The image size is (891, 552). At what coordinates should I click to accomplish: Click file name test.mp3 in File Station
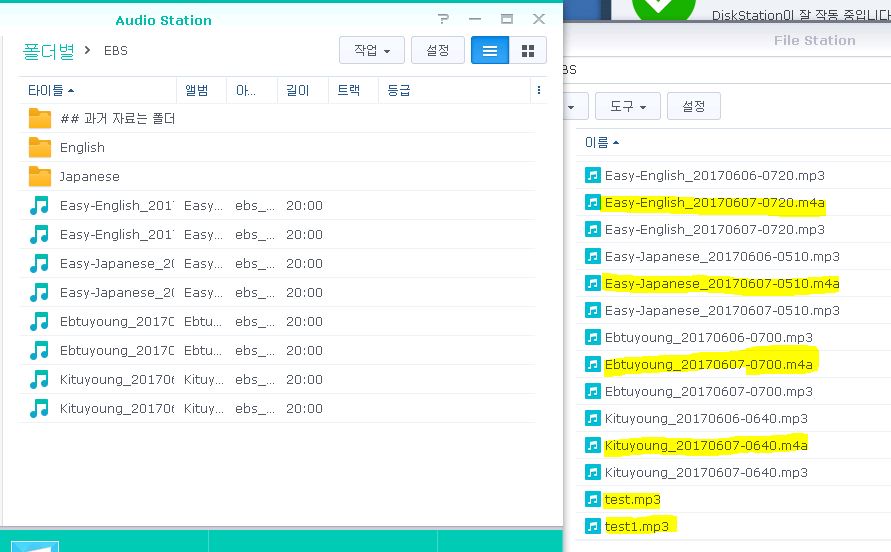(x=632, y=499)
